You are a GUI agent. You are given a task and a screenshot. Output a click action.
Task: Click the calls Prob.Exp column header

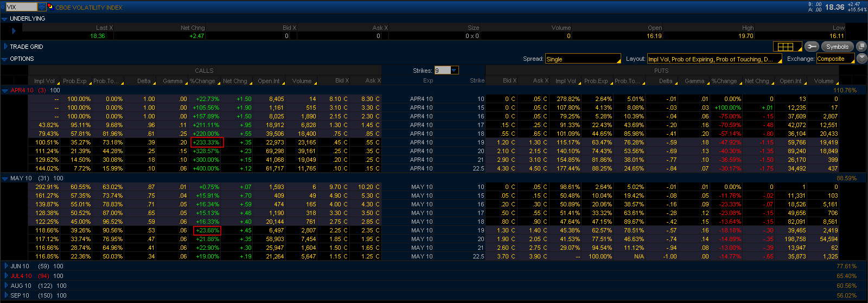click(75, 81)
